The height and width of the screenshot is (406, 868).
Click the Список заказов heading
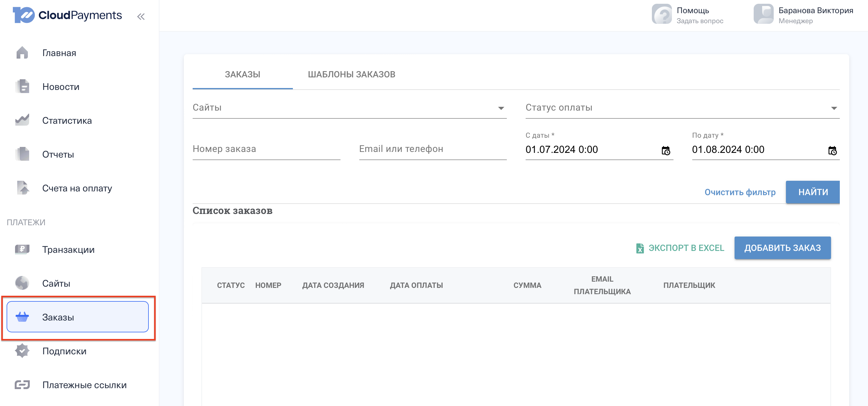pos(232,211)
